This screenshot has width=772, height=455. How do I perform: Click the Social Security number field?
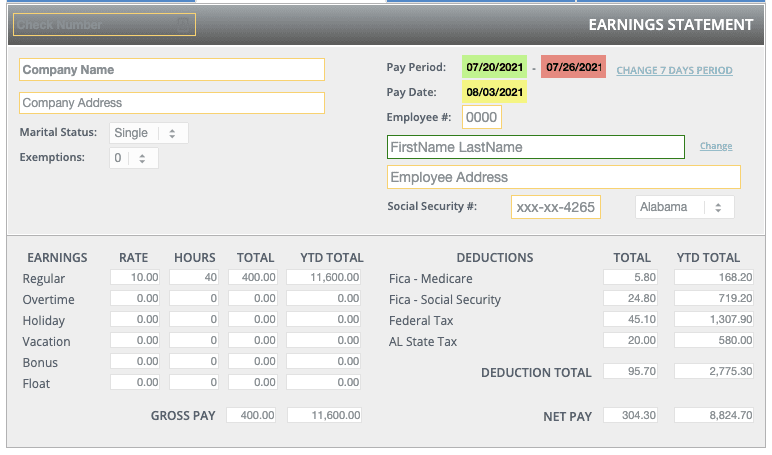[556, 207]
